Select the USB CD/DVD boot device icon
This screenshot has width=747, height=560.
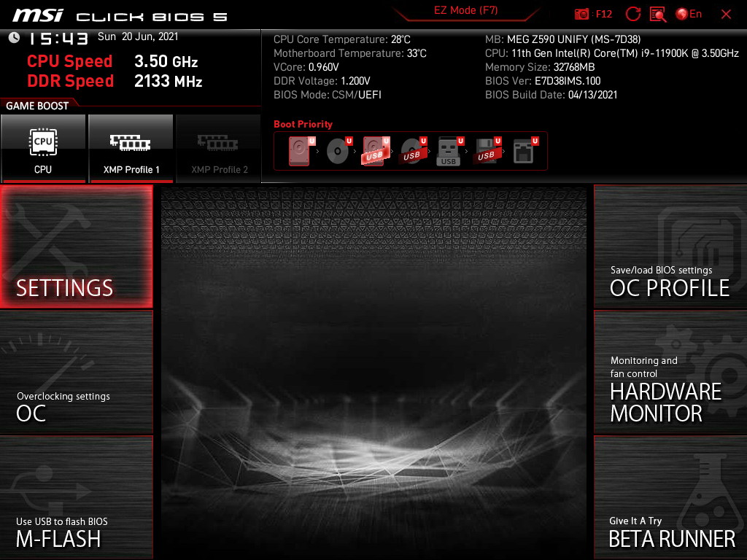pos(414,151)
